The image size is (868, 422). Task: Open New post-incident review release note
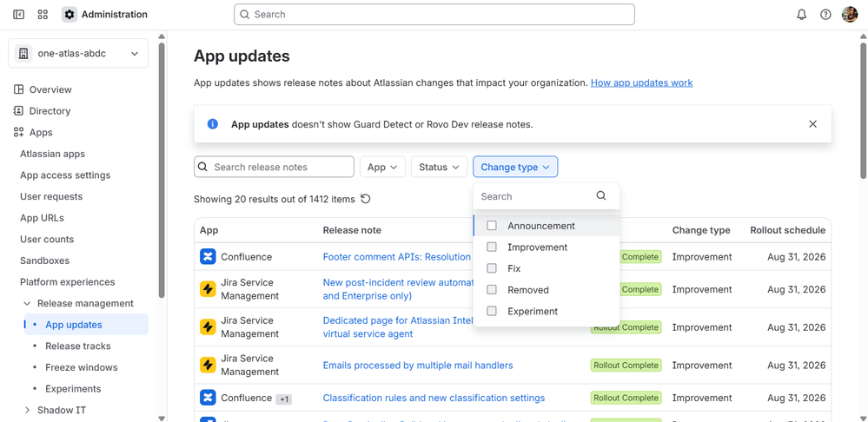[397, 289]
